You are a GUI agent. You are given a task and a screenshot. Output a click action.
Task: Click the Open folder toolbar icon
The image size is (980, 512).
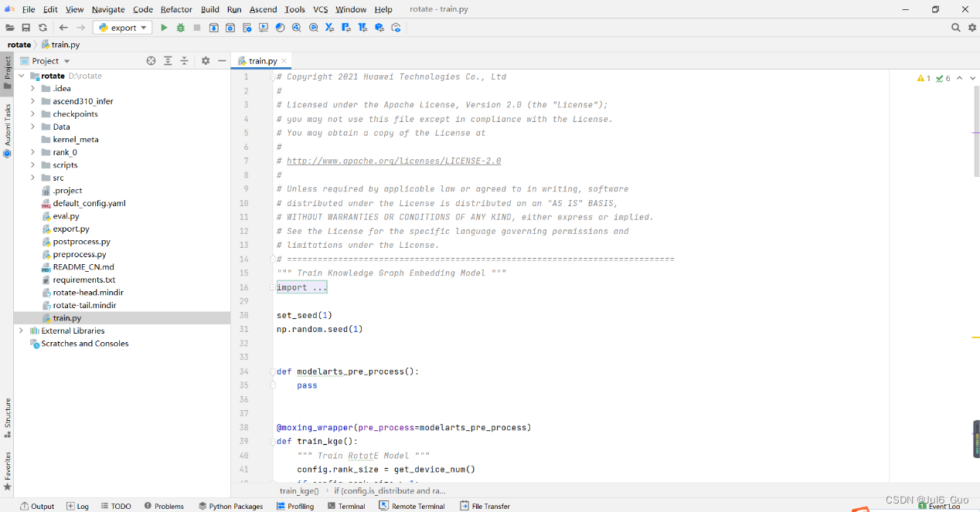tap(9, 28)
